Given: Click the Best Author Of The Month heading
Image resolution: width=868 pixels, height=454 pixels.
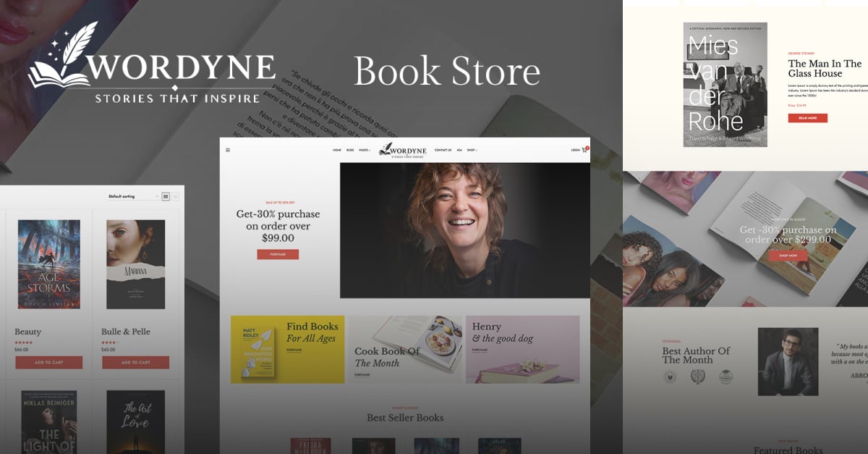Looking at the screenshot, I should tap(696, 355).
